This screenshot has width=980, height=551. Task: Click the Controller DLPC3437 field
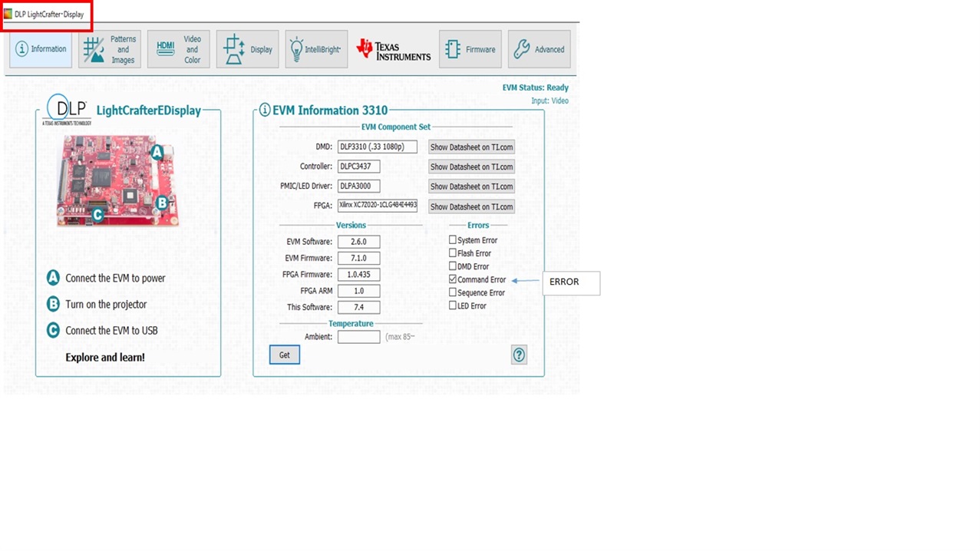[x=359, y=166]
